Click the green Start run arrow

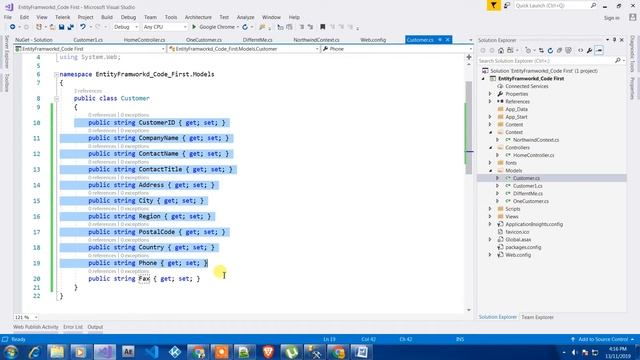point(194,27)
